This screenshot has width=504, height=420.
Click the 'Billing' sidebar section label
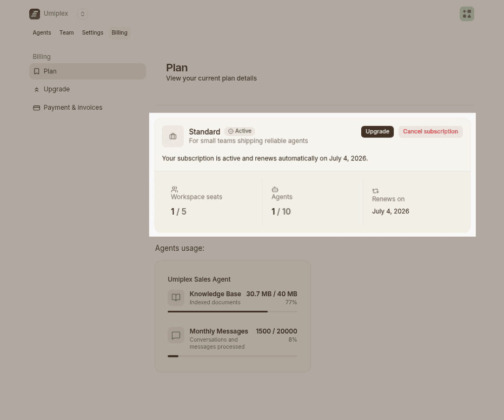pos(42,57)
